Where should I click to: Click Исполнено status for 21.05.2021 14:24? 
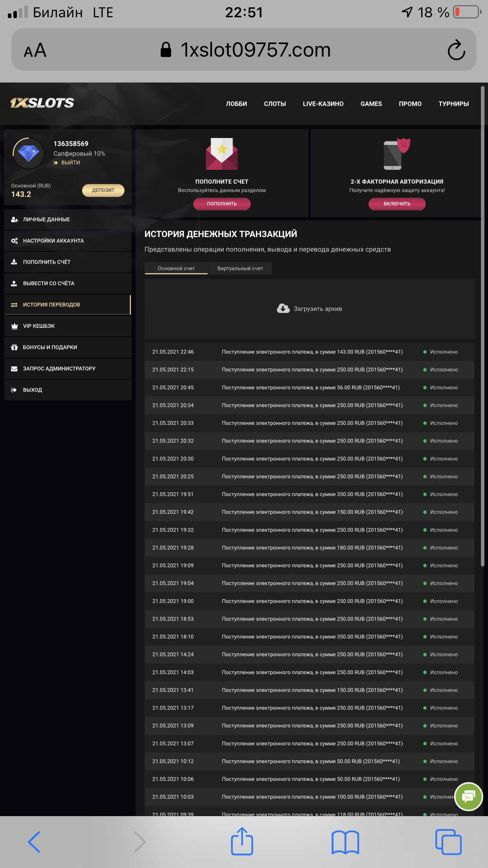pos(444,654)
